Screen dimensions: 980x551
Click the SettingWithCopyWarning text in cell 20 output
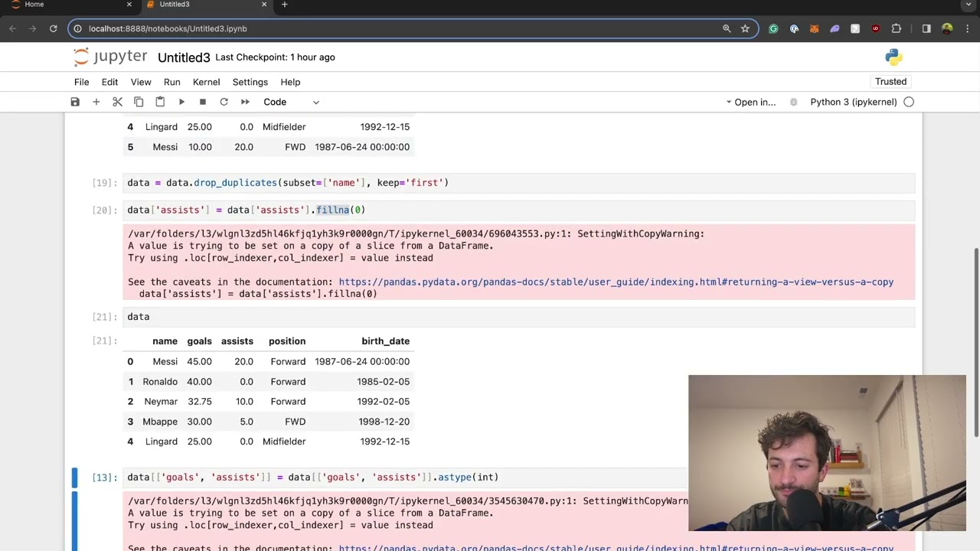coord(641,233)
